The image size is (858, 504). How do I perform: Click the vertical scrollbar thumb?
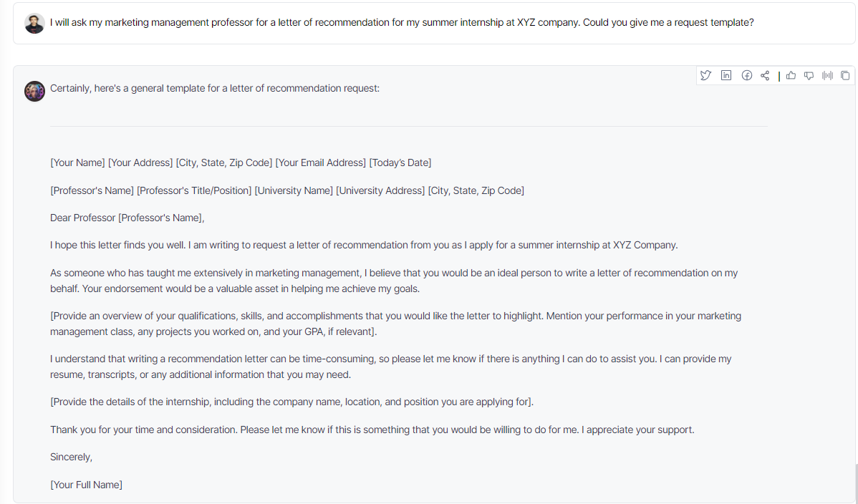[856, 483]
